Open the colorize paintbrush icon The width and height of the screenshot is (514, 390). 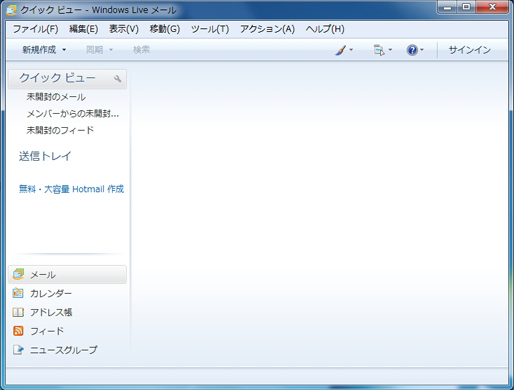point(341,50)
